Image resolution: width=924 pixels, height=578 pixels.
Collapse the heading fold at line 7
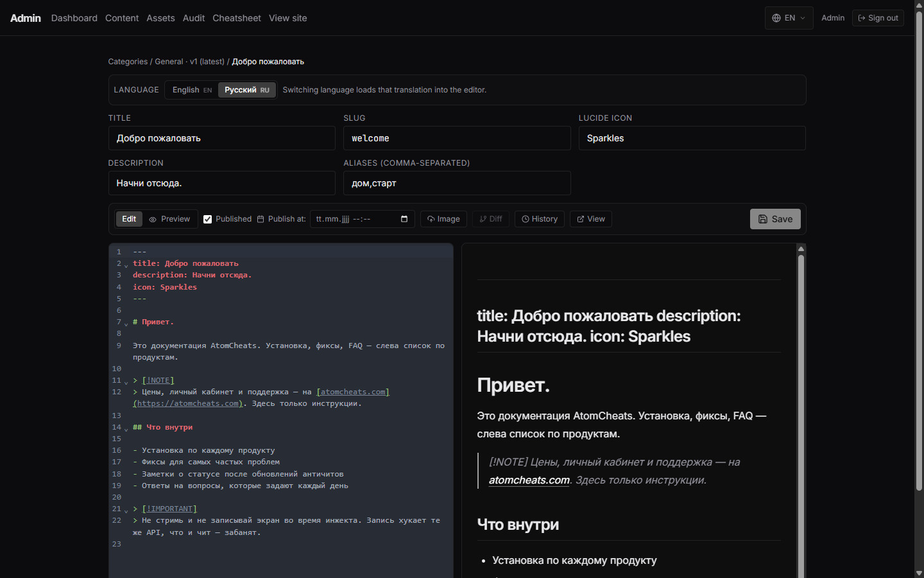pyautogui.click(x=126, y=324)
